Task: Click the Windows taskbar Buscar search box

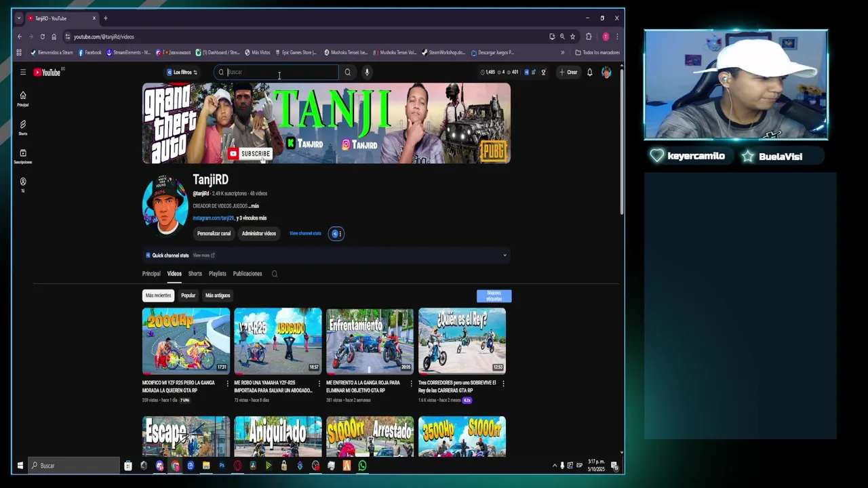Action: click(74, 466)
